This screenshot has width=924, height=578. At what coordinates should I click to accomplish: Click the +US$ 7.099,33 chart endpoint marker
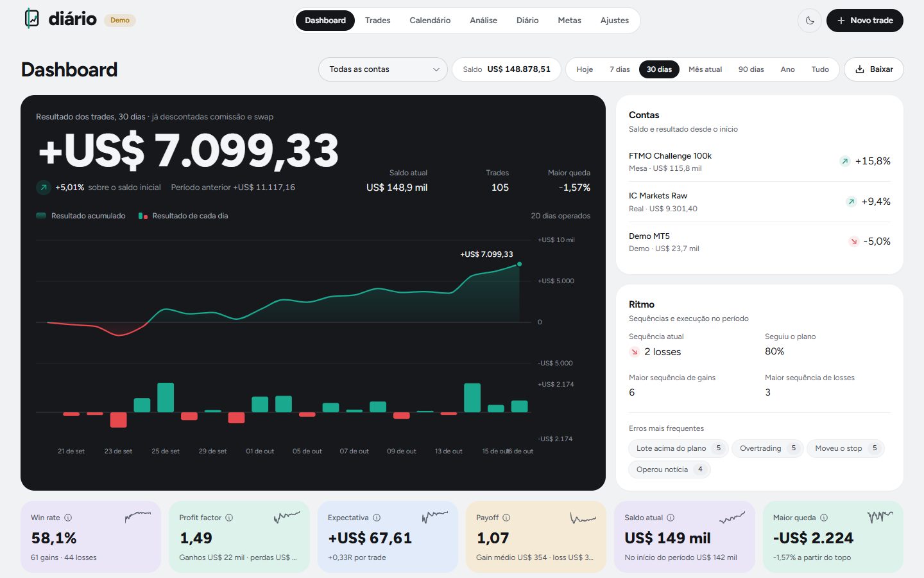click(519, 264)
